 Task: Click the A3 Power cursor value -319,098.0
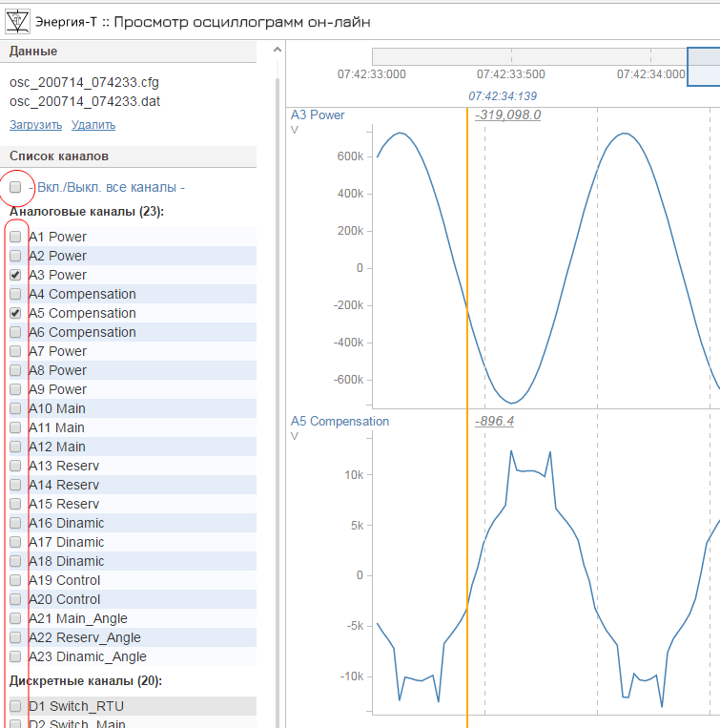(x=508, y=114)
